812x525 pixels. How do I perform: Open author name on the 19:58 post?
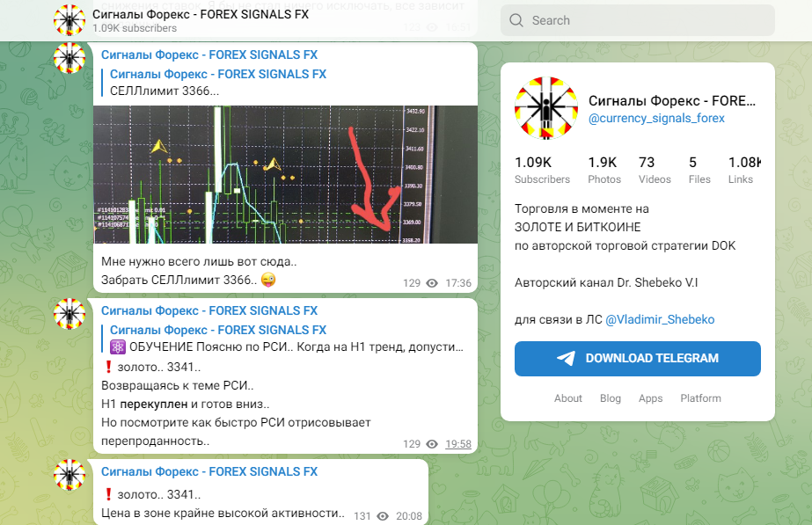(x=209, y=310)
